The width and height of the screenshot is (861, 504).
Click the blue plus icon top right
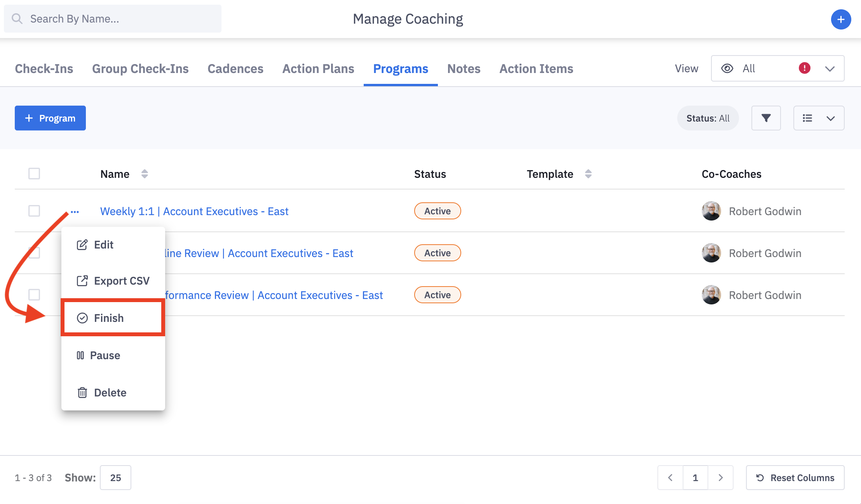[x=841, y=19]
